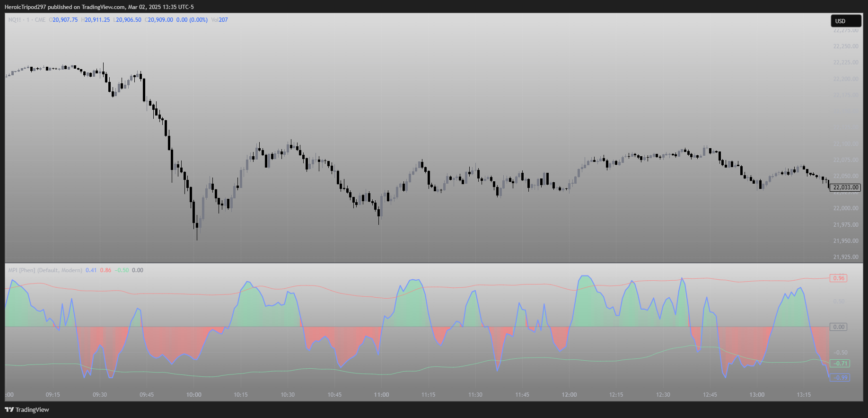Click the 22,075.00 price axis label
Screen dimensions: 868x418
click(x=846, y=160)
